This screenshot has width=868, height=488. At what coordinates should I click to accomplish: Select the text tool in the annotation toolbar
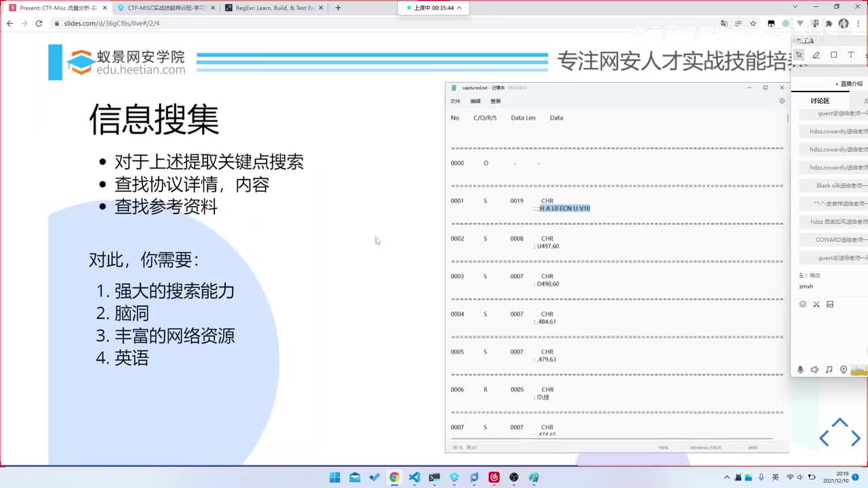[851, 55]
